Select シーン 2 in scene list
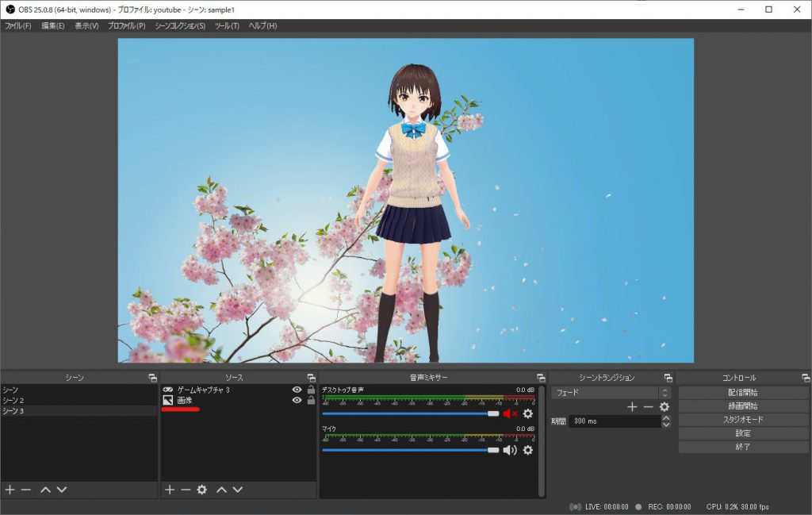Image resolution: width=812 pixels, height=515 pixels. point(79,400)
